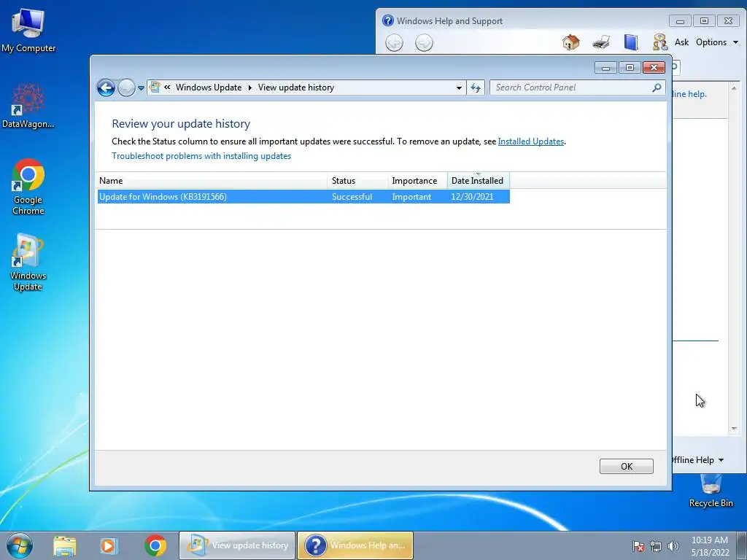The image size is (747, 560).
Task: Open the Options dropdown in Help window
Action: [x=717, y=42]
